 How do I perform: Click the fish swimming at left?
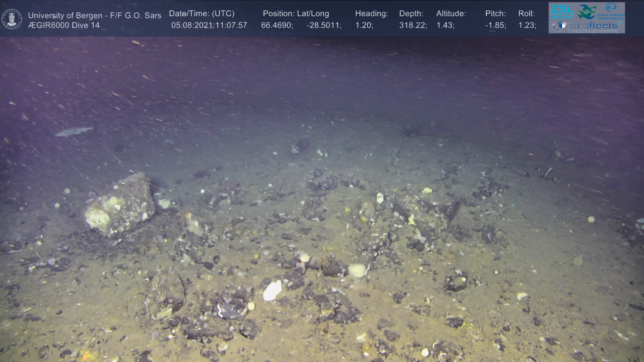click(74, 131)
